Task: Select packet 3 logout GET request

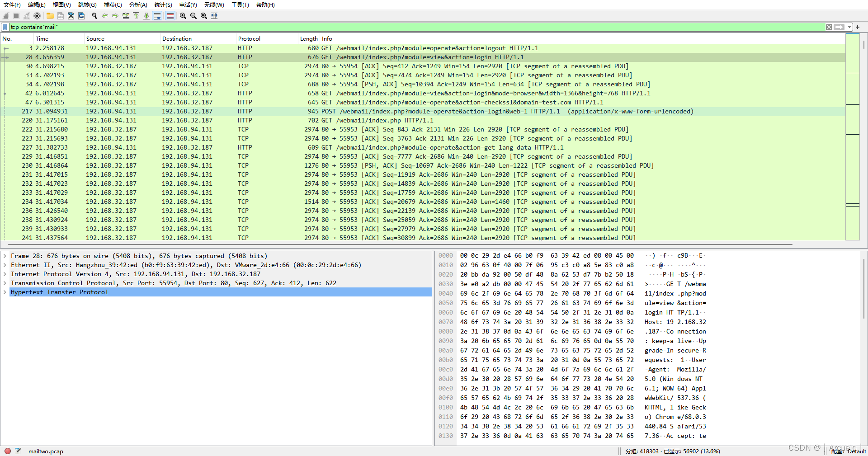Action: coord(423,48)
